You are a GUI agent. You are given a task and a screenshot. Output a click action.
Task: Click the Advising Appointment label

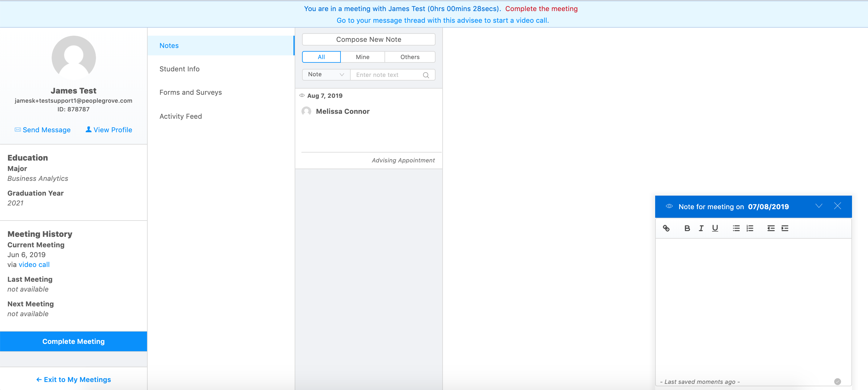tap(403, 161)
